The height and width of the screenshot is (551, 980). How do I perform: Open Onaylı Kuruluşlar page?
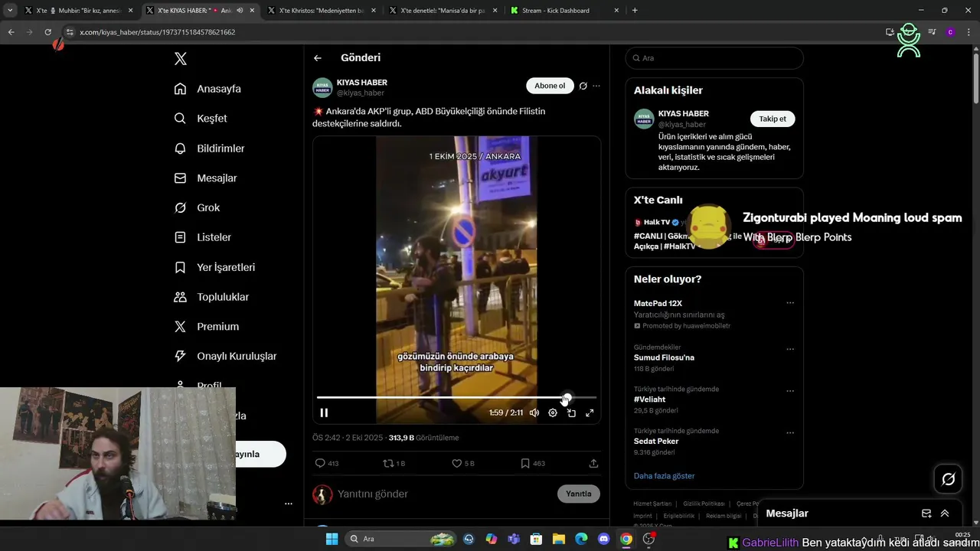[x=225, y=356]
